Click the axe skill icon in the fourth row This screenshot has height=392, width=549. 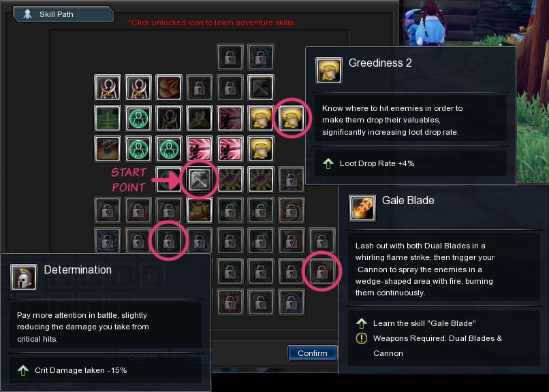pos(108,149)
